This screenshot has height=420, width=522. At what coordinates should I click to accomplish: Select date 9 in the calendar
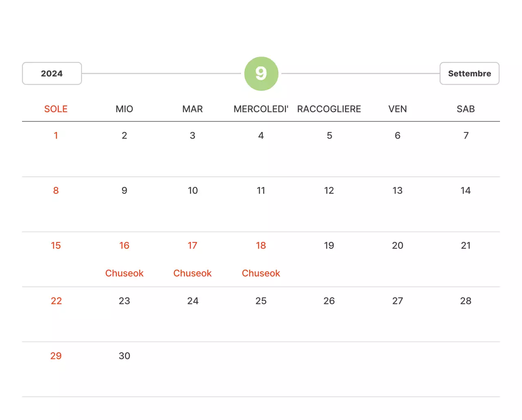pyautogui.click(x=124, y=190)
